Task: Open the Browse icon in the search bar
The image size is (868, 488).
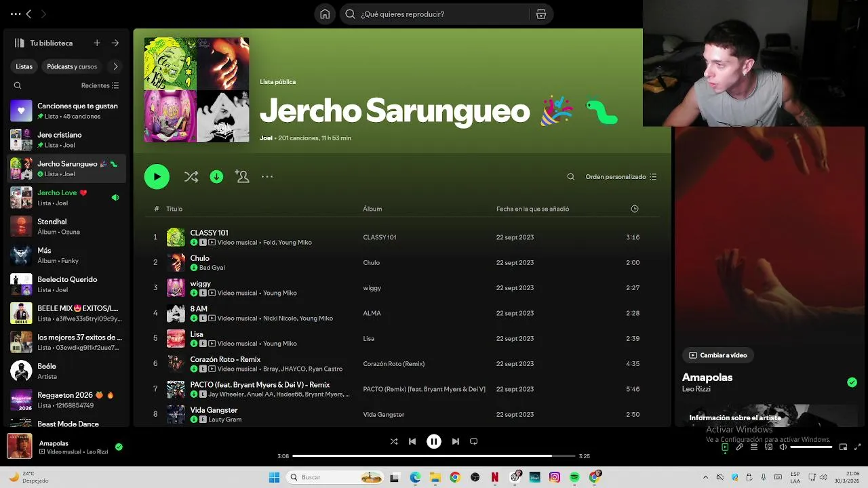Action: [x=540, y=14]
